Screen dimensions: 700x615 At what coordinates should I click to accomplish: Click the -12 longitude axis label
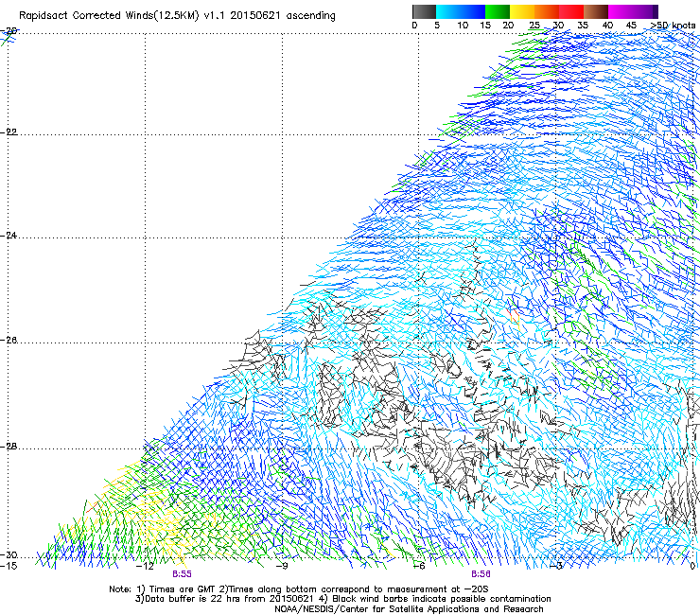point(145,567)
